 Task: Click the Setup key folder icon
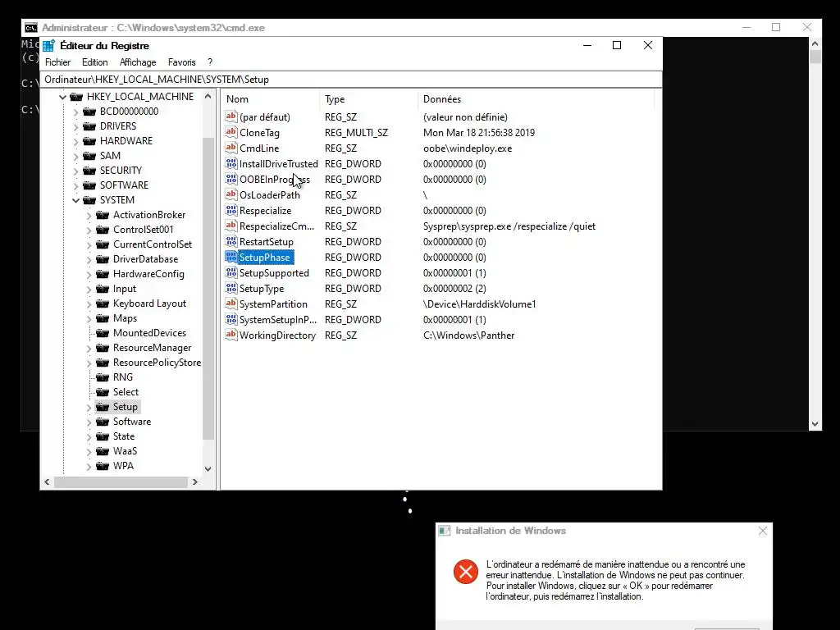point(103,407)
